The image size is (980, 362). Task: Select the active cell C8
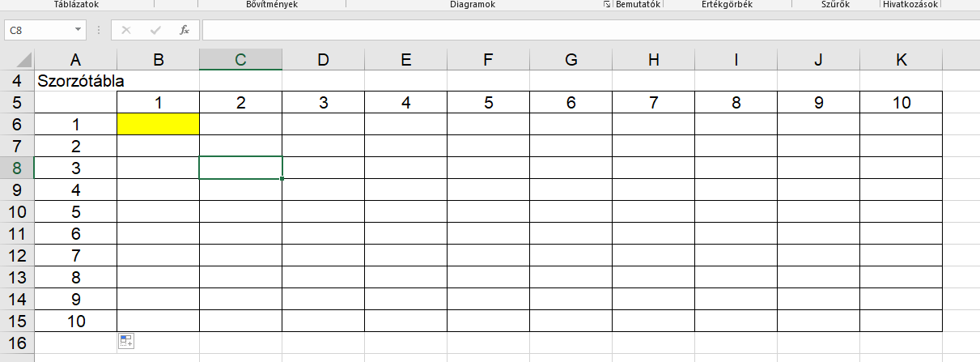[240, 168]
